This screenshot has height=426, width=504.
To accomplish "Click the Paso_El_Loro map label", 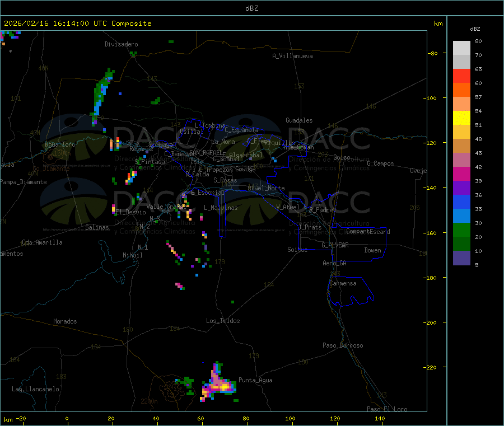I will tap(387, 409).
